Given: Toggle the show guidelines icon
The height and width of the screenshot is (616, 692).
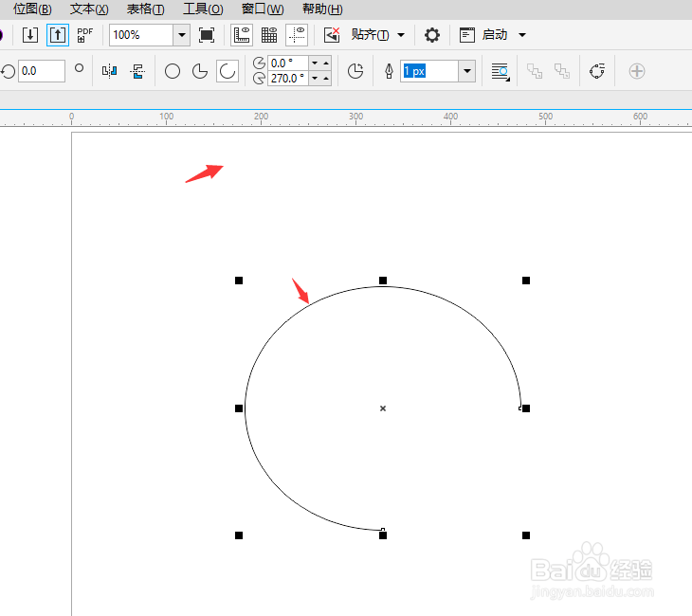Looking at the screenshot, I should coord(297,35).
